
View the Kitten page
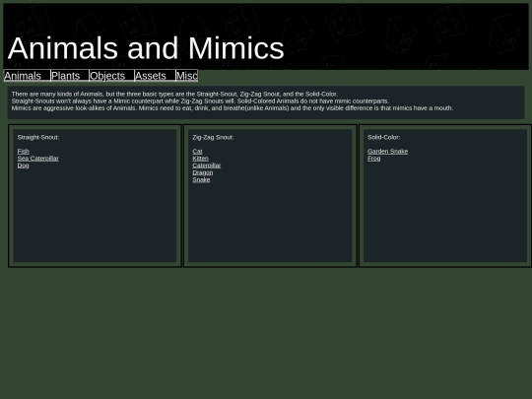coord(201,159)
